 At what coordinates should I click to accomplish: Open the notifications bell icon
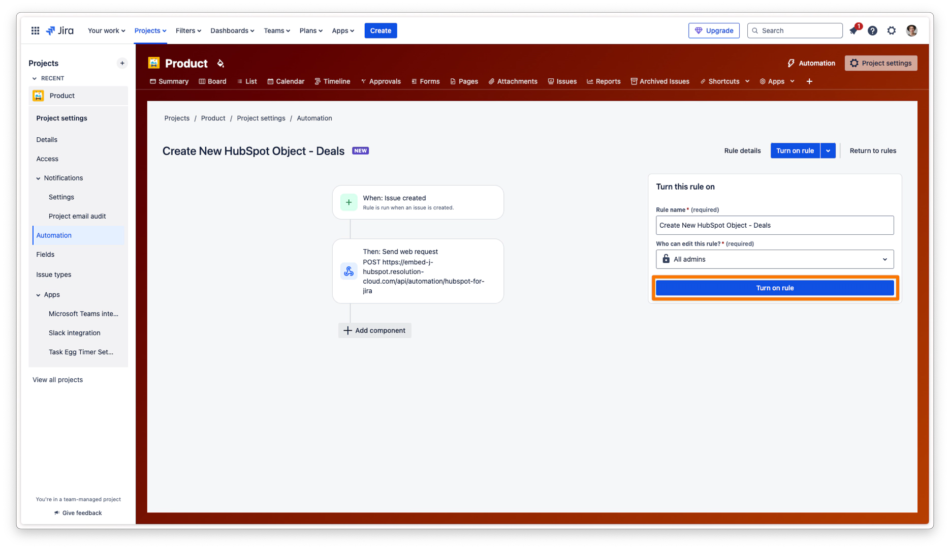(854, 30)
